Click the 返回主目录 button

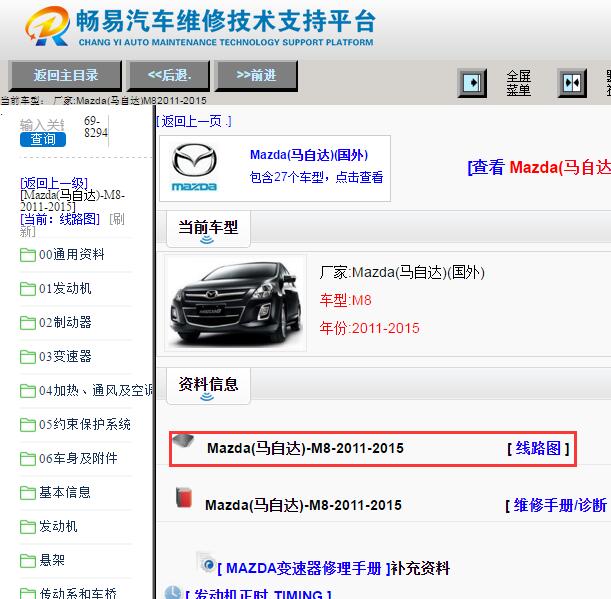[x=65, y=75]
